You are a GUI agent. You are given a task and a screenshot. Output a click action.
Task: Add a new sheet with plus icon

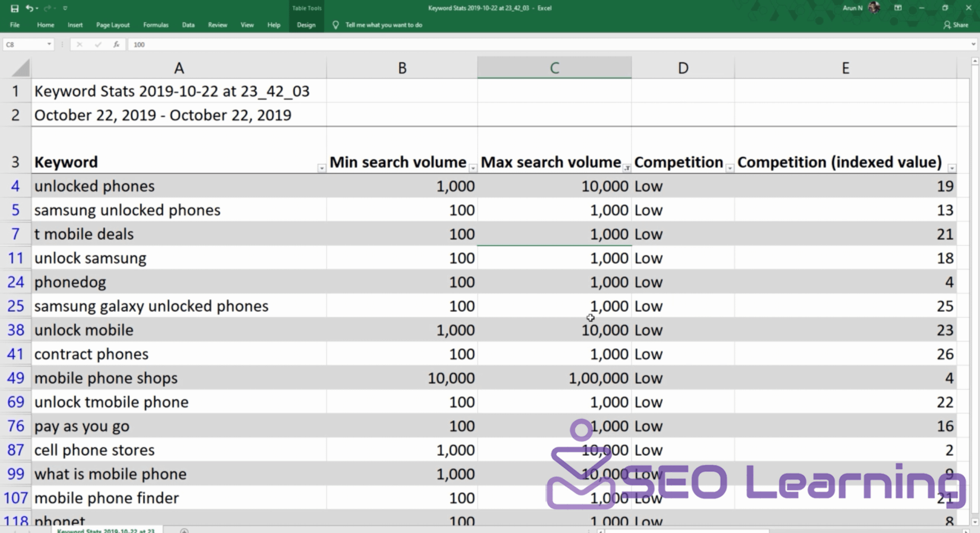184,530
